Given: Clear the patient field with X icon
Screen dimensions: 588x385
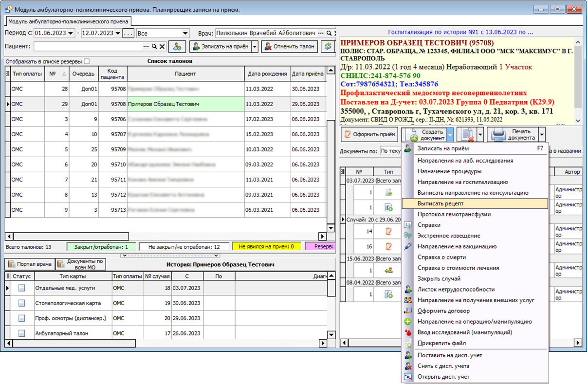Looking at the screenshot, I should 162,47.
